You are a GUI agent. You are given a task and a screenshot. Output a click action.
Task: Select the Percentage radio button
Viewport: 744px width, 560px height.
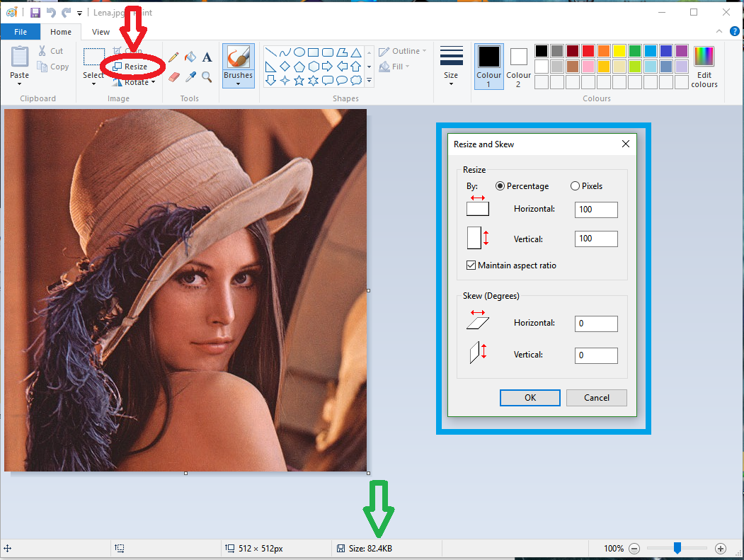pyautogui.click(x=500, y=186)
